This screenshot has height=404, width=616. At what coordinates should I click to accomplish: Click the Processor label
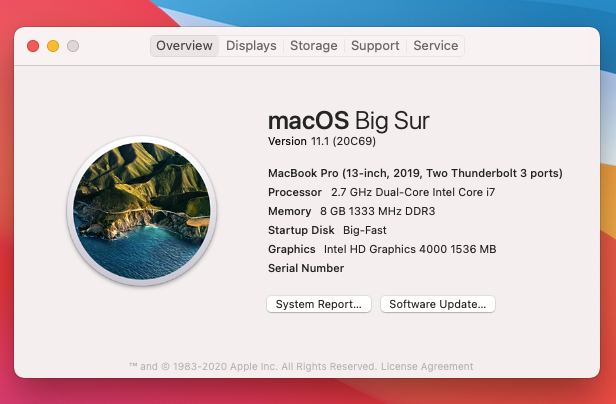[x=295, y=192]
